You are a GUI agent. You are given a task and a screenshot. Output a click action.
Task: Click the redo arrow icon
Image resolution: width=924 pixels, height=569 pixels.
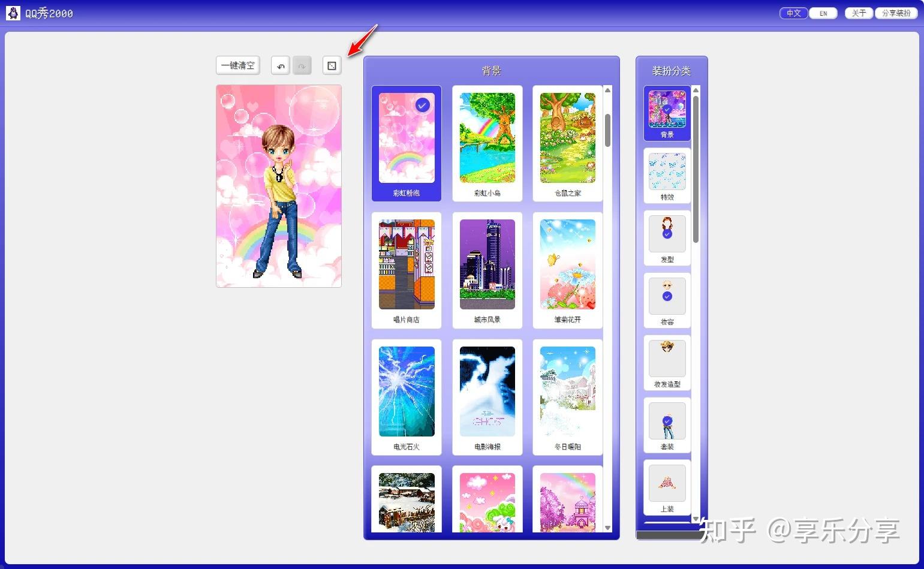(x=302, y=66)
